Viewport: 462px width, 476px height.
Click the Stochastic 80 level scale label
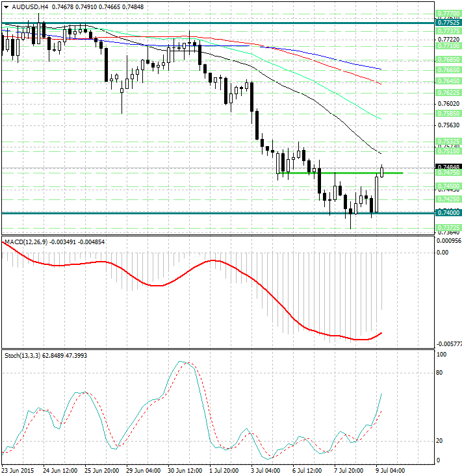441,373
